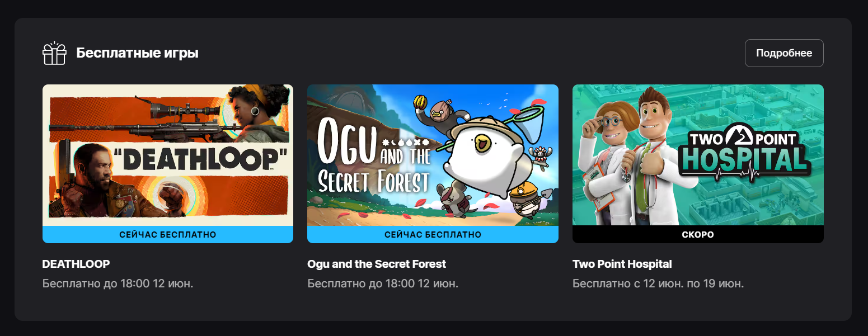Click the Подробнее button
Image resolution: width=868 pixels, height=336 pixels.
coord(784,53)
